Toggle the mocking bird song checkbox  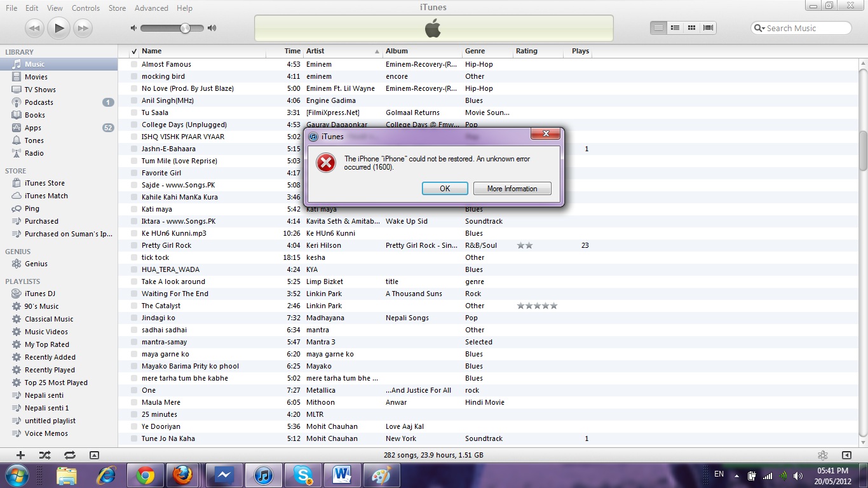pos(134,76)
